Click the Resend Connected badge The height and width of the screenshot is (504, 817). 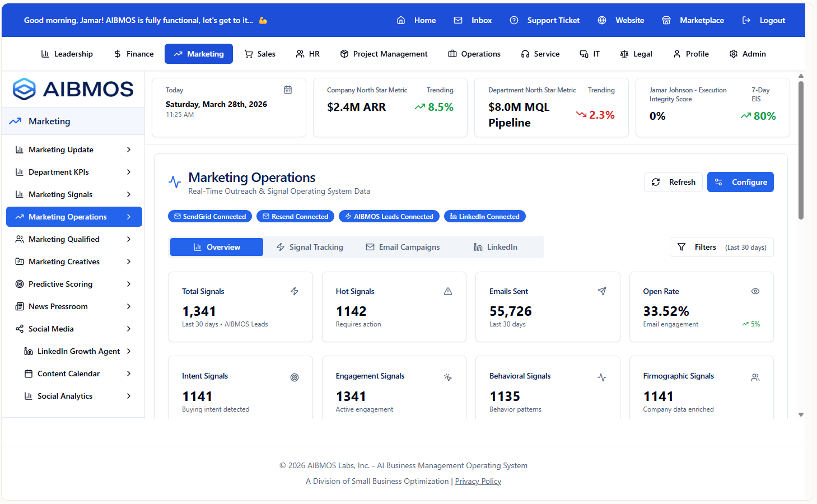pyautogui.click(x=295, y=216)
